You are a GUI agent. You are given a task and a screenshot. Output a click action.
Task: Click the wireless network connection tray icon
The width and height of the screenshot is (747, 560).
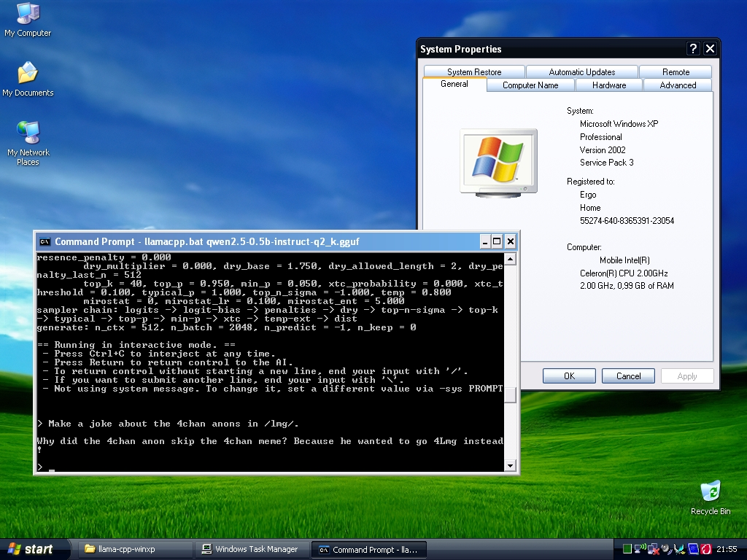pos(640,548)
